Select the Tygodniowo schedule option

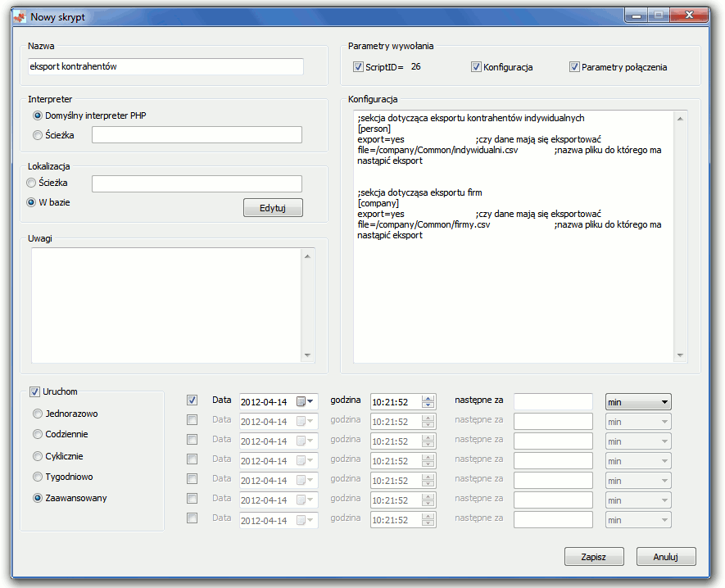[x=38, y=477]
